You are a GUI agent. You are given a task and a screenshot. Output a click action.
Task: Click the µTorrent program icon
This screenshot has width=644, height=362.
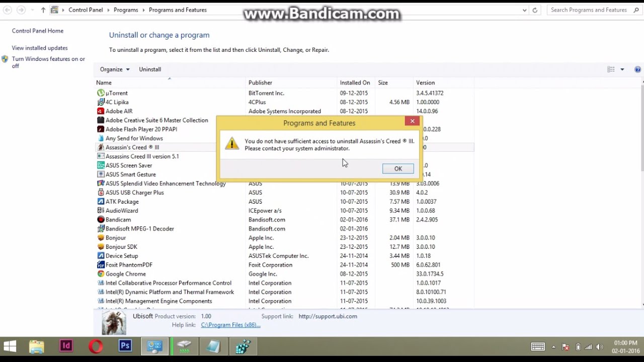point(101,93)
